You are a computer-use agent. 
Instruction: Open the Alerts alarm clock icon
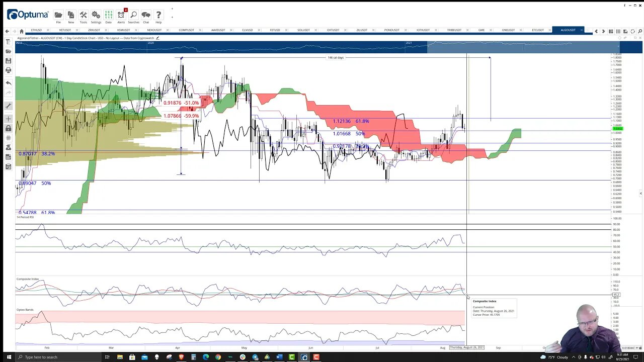point(121,16)
